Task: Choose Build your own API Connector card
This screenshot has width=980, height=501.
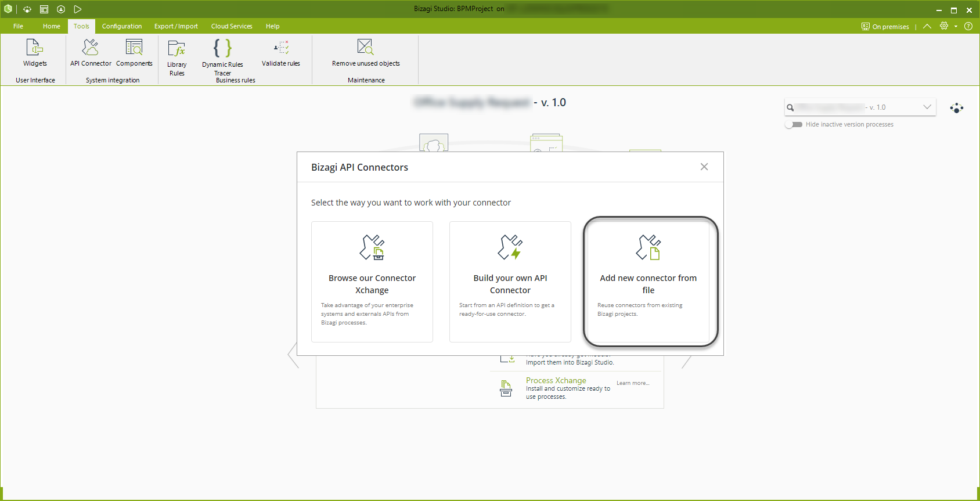Action: [x=510, y=282]
